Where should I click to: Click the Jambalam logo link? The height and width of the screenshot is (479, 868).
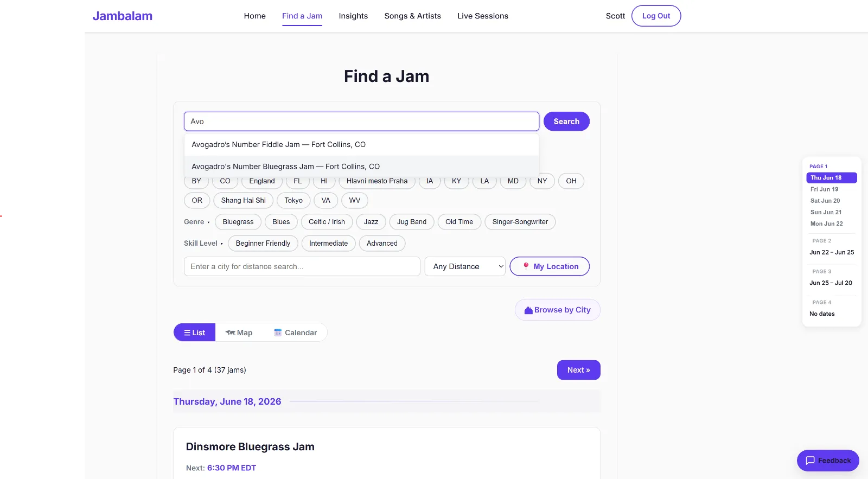[x=123, y=16]
